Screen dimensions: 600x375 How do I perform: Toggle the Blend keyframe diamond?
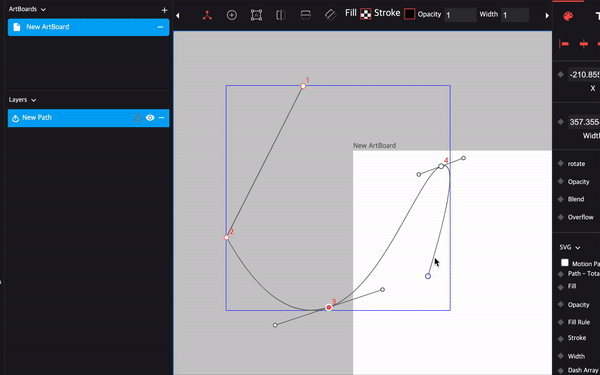click(x=561, y=199)
